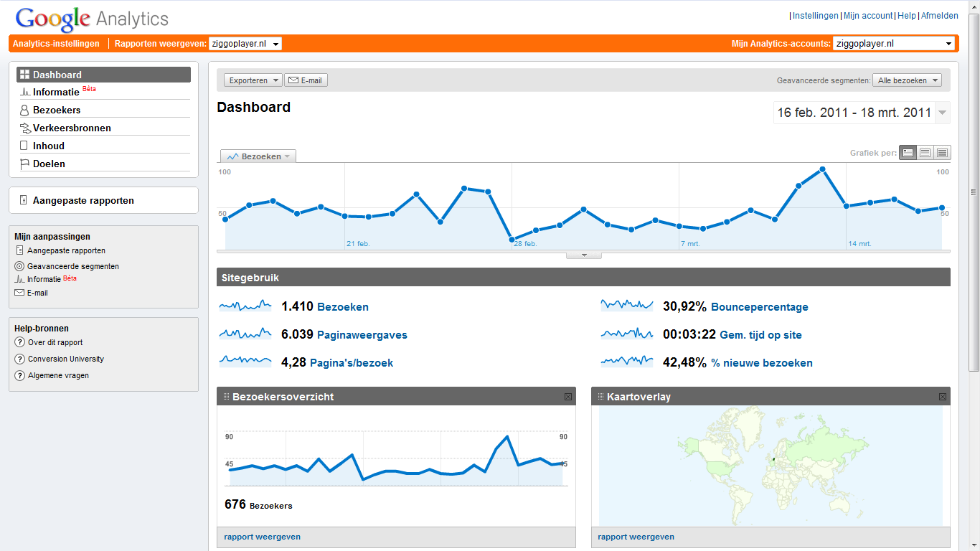Open Geavanceerde segmenten link

73,266
